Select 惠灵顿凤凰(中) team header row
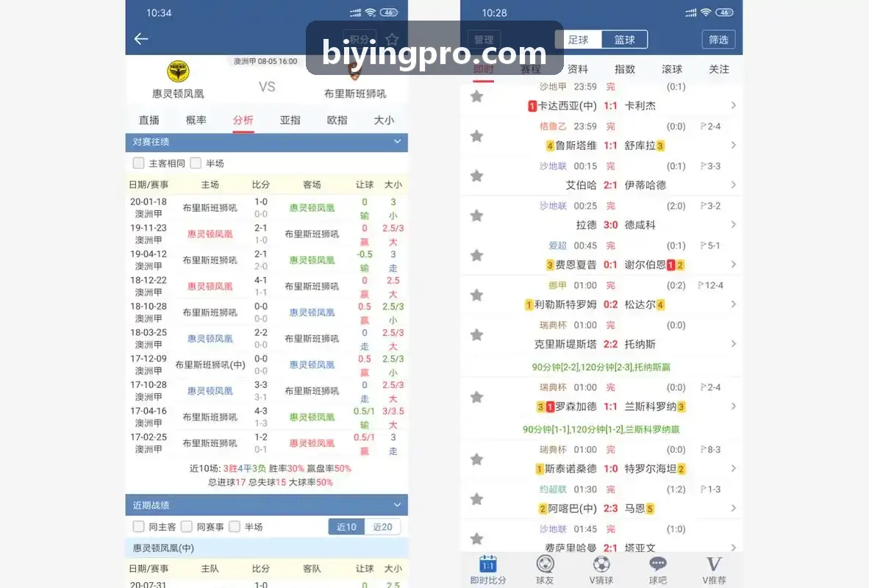 (x=267, y=548)
